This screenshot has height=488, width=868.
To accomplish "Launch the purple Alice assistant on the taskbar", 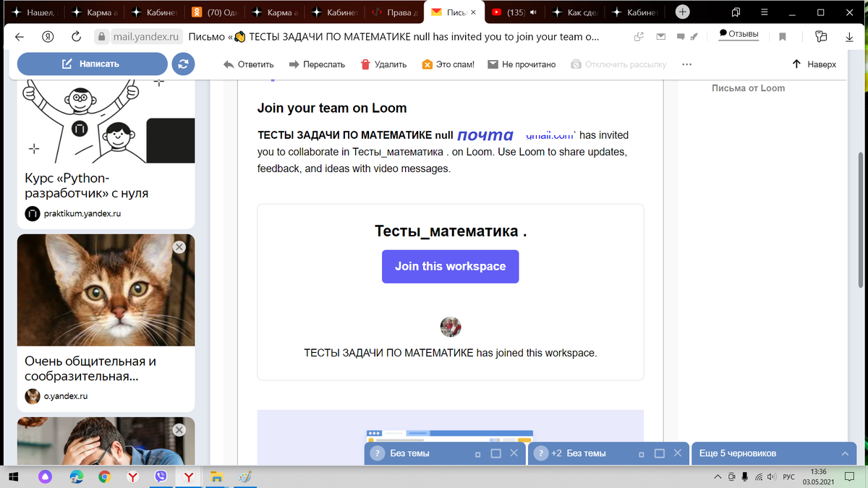I will pyautogui.click(x=46, y=476).
